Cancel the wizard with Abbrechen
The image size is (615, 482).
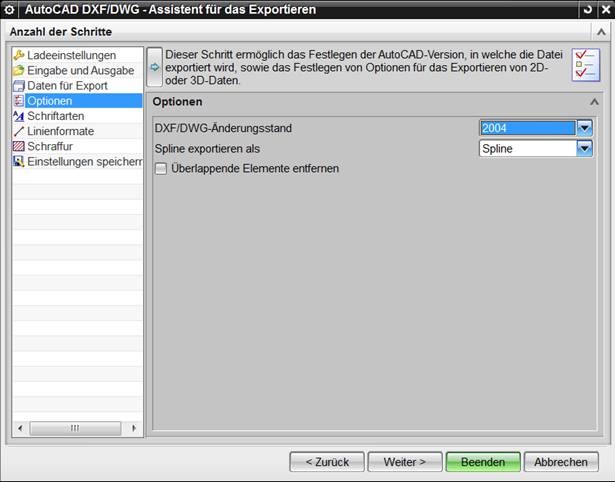coord(561,462)
